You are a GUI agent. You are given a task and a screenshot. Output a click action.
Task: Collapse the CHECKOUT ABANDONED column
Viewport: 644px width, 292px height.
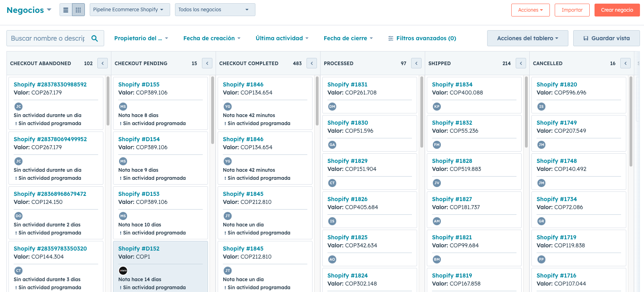coord(103,63)
